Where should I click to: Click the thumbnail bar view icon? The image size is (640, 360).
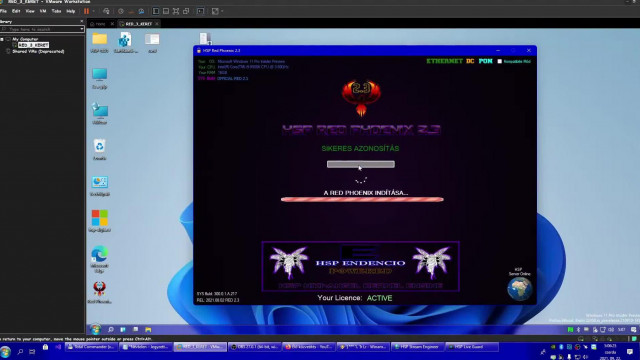point(166,11)
